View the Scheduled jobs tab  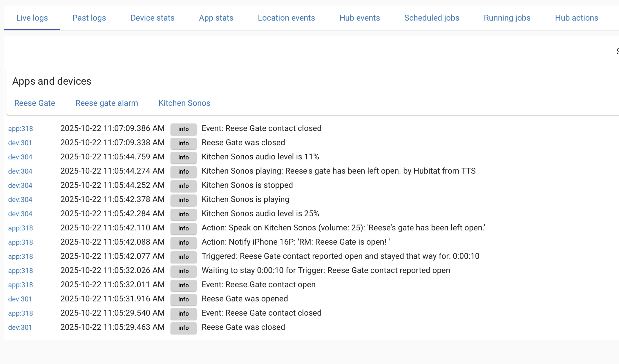tap(432, 18)
